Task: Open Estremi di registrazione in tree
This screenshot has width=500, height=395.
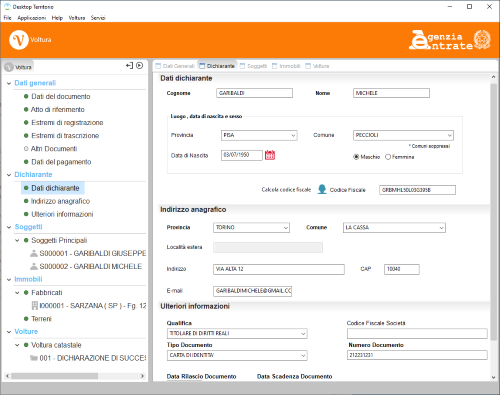Action: [67, 123]
